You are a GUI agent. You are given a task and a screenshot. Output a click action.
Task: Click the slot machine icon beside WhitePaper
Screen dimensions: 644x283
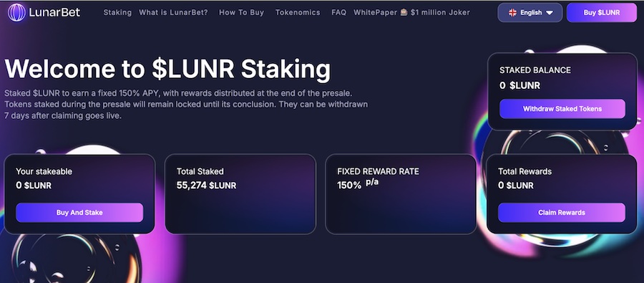coord(404,12)
